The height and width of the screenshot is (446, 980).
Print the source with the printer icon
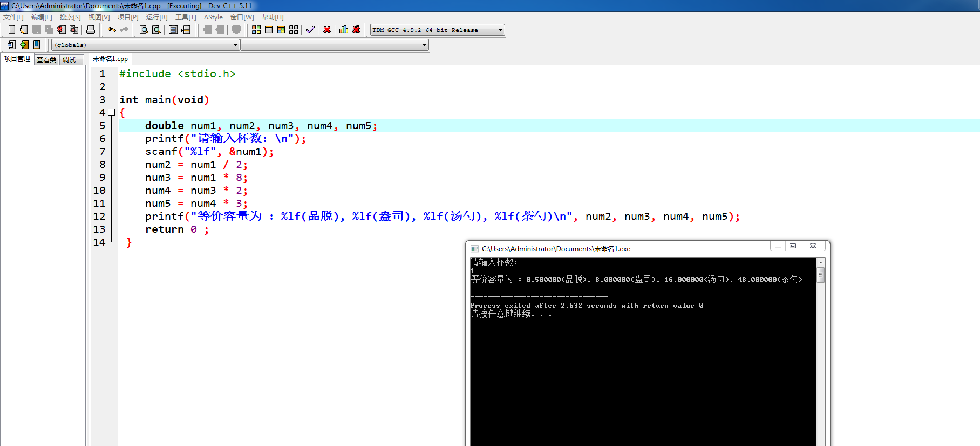click(91, 30)
